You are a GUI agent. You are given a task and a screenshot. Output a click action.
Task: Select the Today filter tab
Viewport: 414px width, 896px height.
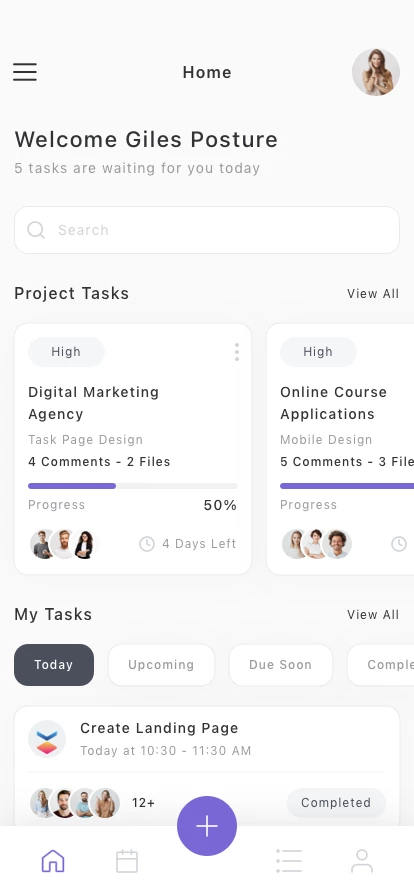[x=54, y=665]
